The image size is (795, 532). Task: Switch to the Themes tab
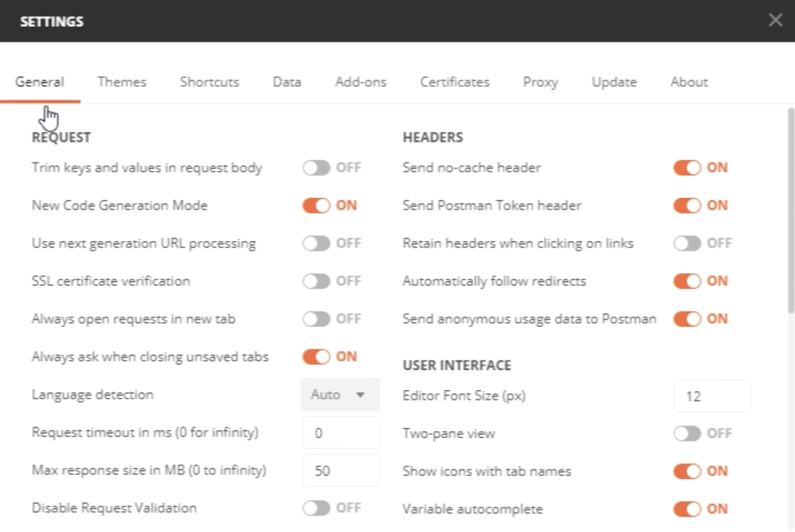coord(122,82)
